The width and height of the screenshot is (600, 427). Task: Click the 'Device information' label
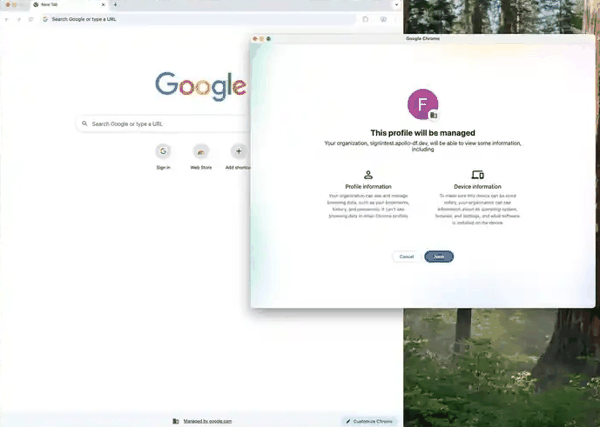click(x=478, y=187)
